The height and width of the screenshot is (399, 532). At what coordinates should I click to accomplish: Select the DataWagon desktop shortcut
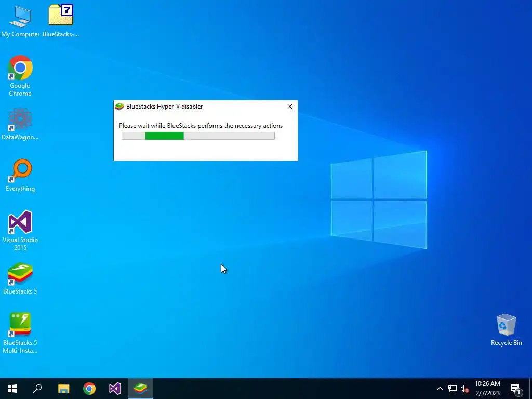pos(20,124)
